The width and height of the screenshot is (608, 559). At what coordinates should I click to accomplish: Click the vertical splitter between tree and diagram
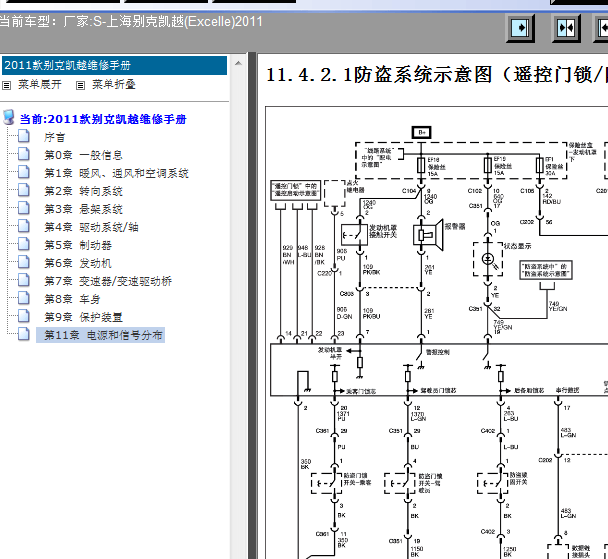[x=252, y=305]
